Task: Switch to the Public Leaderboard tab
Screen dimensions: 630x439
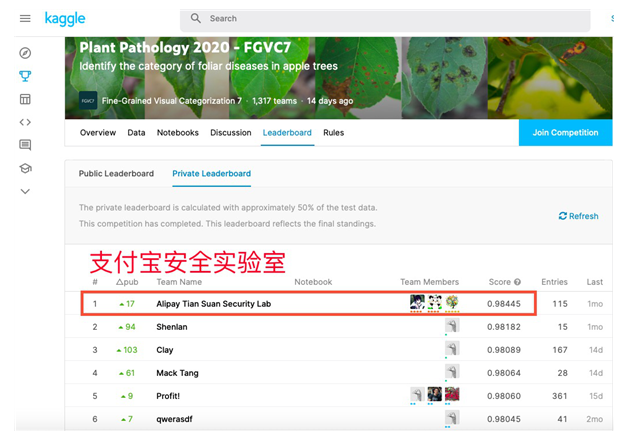Action: pyautogui.click(x=116, y=174)
